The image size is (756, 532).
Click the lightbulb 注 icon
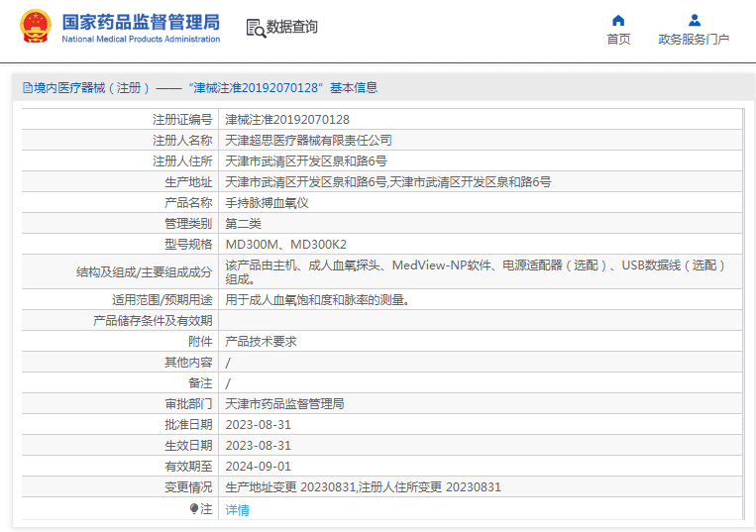click(x=194, y=509)
